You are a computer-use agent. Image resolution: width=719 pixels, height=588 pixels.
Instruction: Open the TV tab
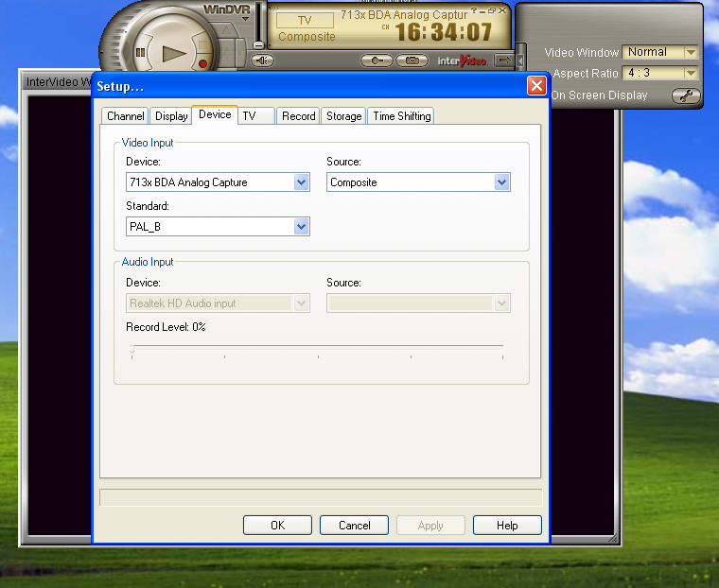click(x=256, y=116)
